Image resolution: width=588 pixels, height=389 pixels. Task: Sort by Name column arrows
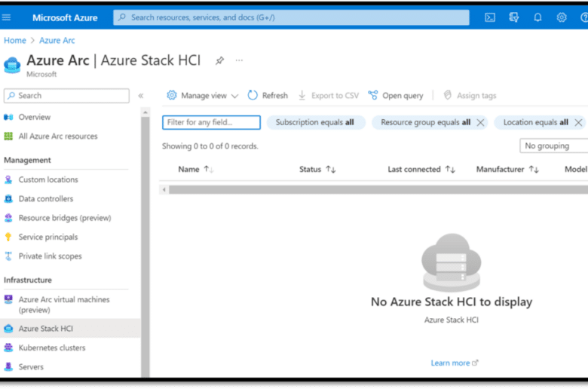tap(209, 170)
